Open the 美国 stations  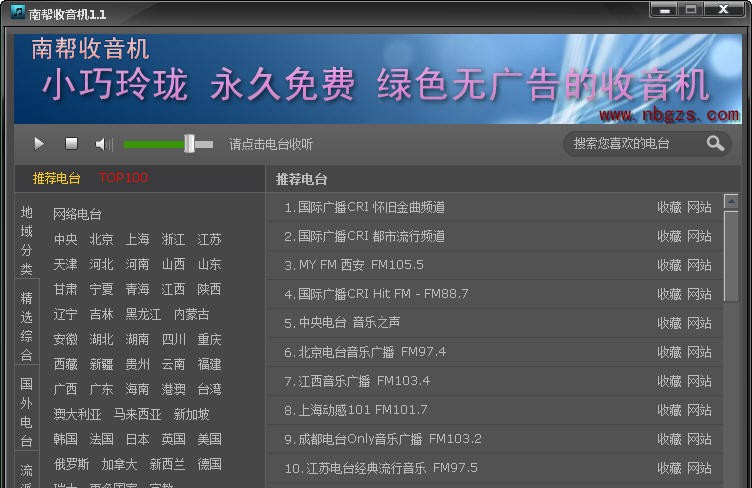pos(209,439)
